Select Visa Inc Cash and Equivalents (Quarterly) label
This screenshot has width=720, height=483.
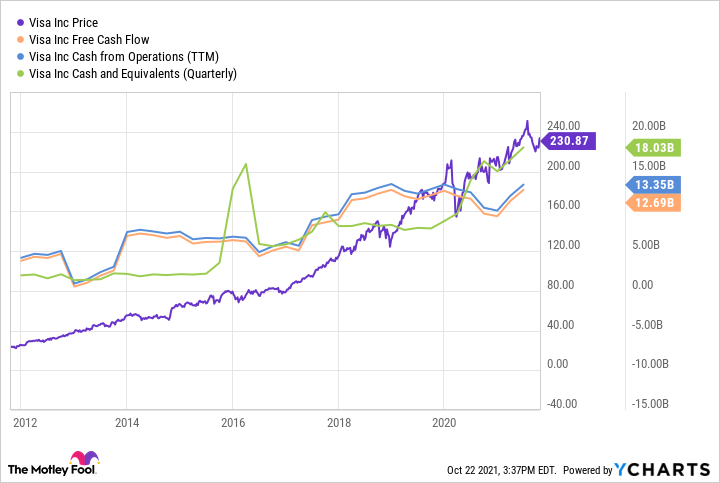click(133, 72)
